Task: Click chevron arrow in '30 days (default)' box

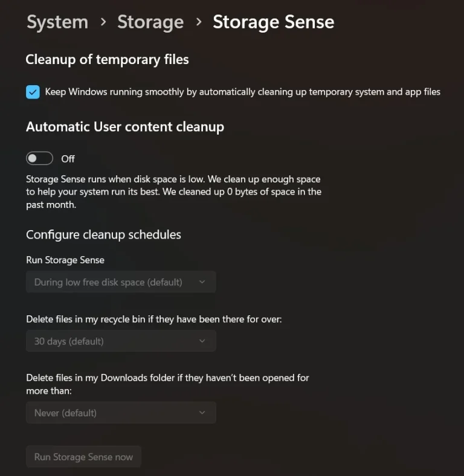Action: point(202,341)
